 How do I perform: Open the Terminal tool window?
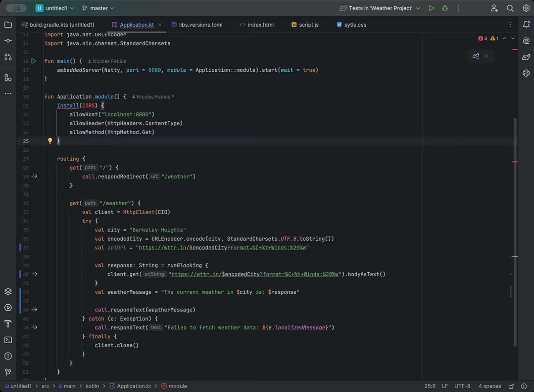(x=8, y=340)
